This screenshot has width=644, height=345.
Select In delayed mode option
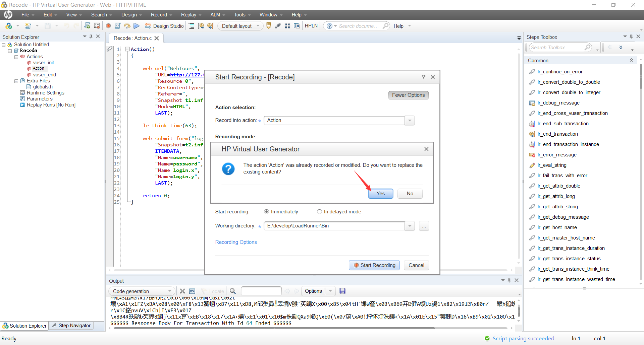[x=320, y=212]
